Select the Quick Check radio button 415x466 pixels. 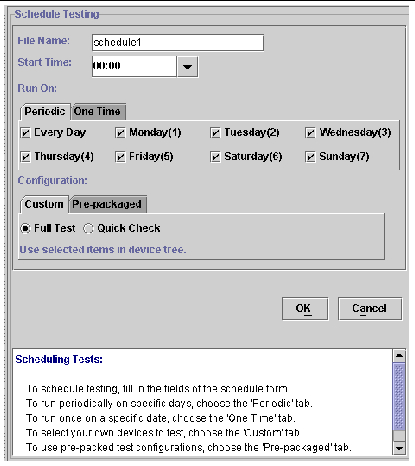click(x=88, y=229)
